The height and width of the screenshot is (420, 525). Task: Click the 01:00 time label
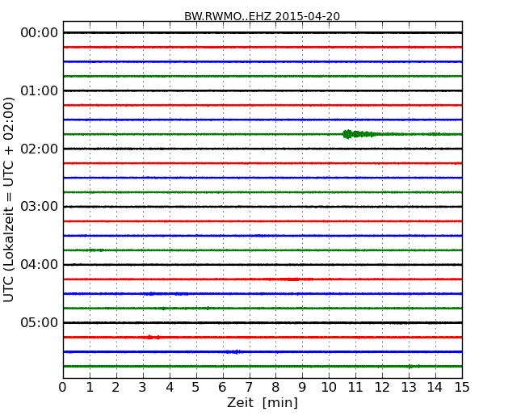(x=40, y=90)
